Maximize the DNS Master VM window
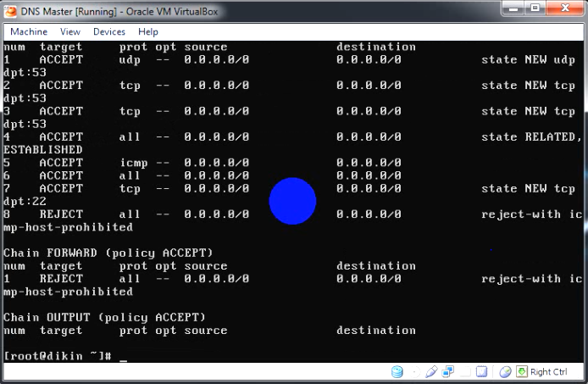Viewport: 588px width, 384px height. tap(535, 8)
